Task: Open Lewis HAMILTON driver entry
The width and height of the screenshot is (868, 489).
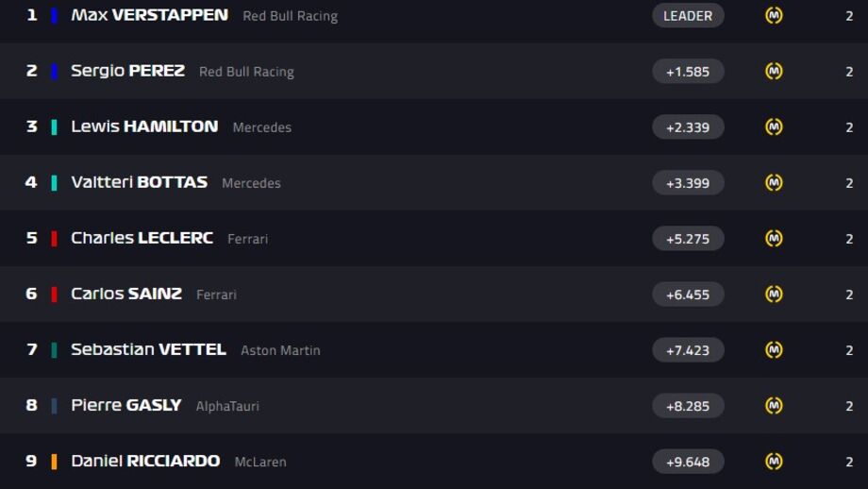Action: point(144,126)
